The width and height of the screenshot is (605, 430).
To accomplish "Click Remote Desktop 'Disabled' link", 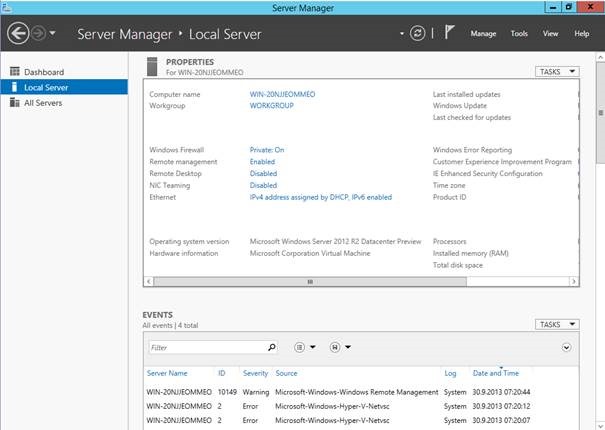I will coord(263,174).
